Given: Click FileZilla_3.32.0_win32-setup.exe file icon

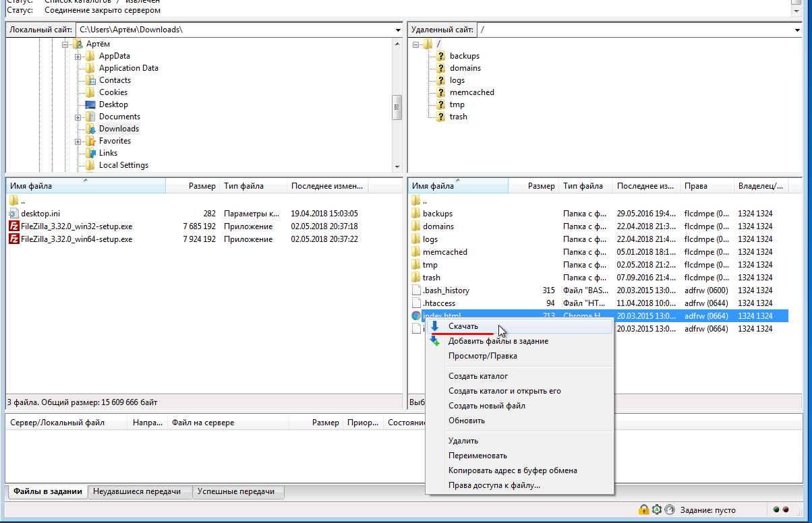Looking at the screenshot, I should [x=14, y=226].
